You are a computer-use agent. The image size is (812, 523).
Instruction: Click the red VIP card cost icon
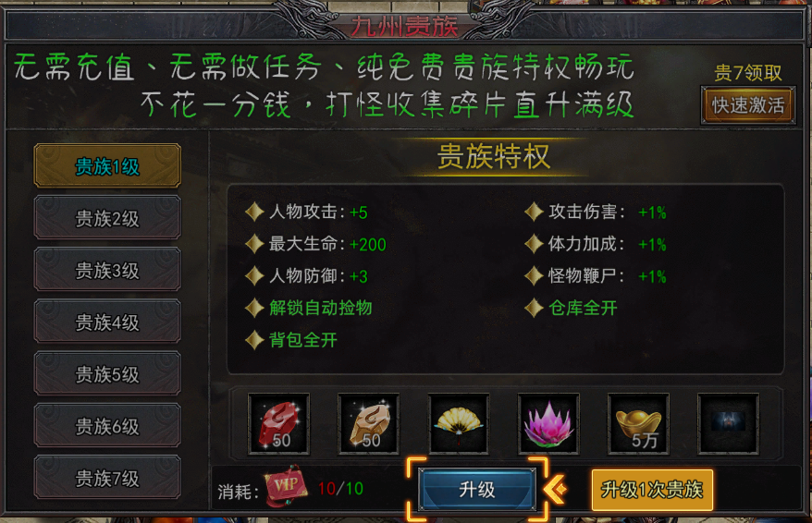pos(286,486)
